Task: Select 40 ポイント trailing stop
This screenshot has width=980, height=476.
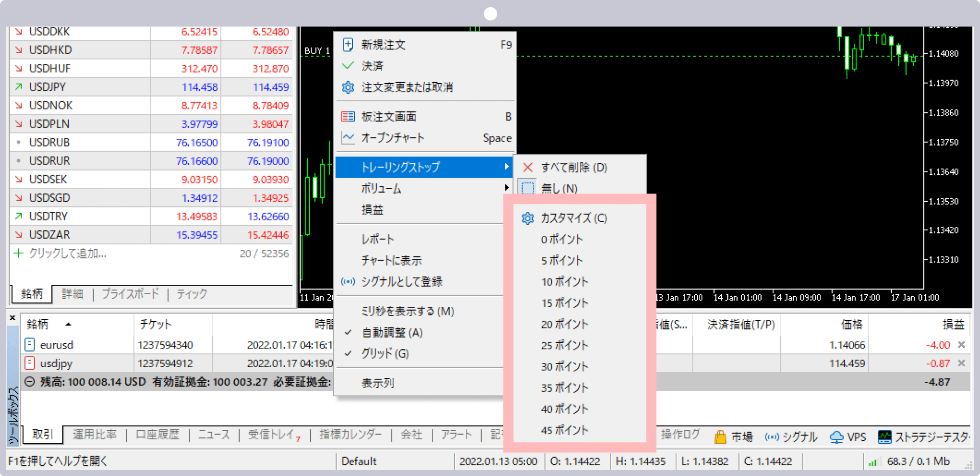Action: click(x=565, y=409)
